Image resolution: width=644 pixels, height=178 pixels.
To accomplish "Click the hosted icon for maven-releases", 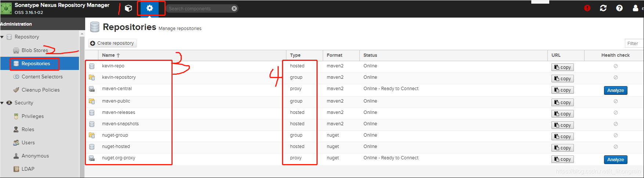I will pyautogui.click(x=92, y=113).
